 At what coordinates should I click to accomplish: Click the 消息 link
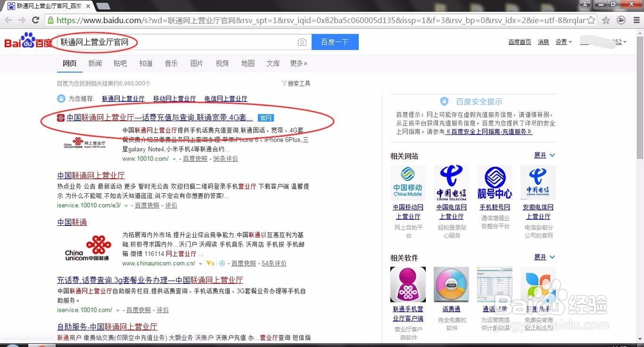point(544,42)
